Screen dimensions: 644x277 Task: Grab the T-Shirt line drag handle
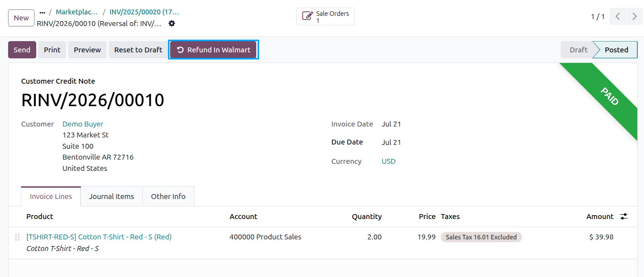17,237
